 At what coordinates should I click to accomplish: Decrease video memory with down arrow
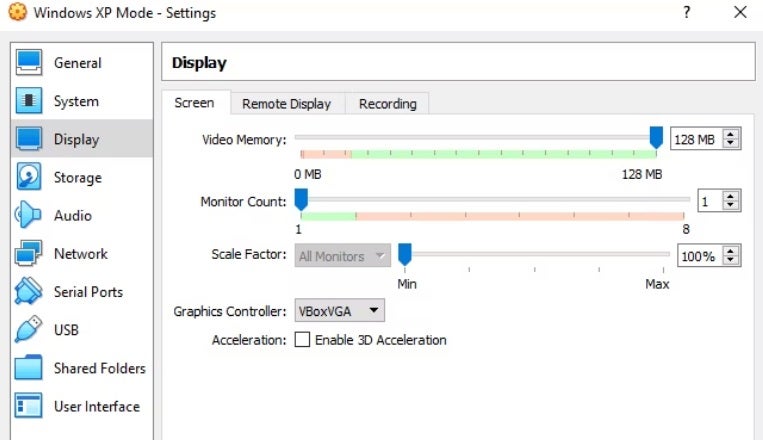(x=730, y=144)
